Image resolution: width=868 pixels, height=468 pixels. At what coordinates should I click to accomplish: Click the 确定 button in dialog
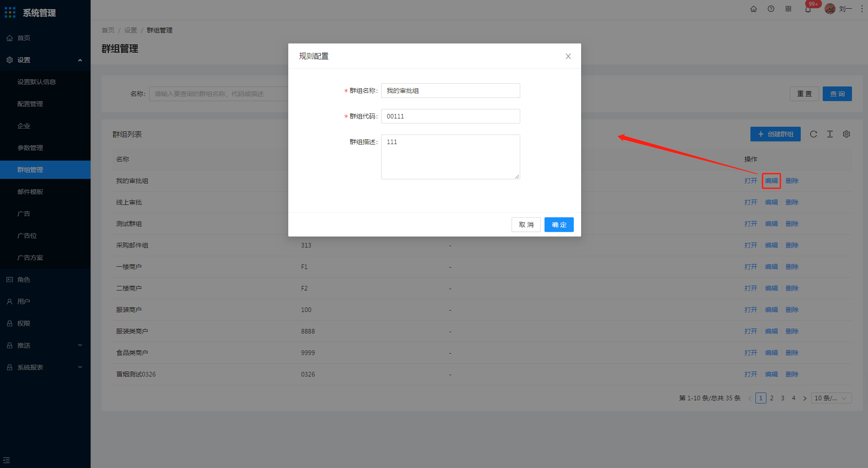(x=559, y=225)
